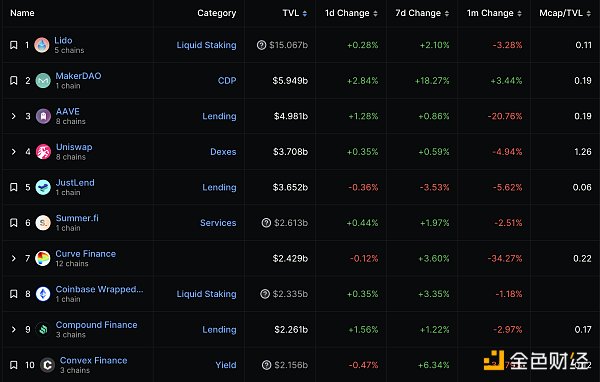Click the Lido protocol logo icon
600x382 pixels.
tap(42, 45)
